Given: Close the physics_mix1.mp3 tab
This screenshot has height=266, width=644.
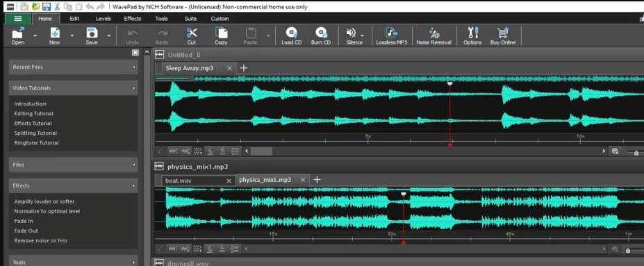Looking at the screenshot, I should [x=303, y=180].
